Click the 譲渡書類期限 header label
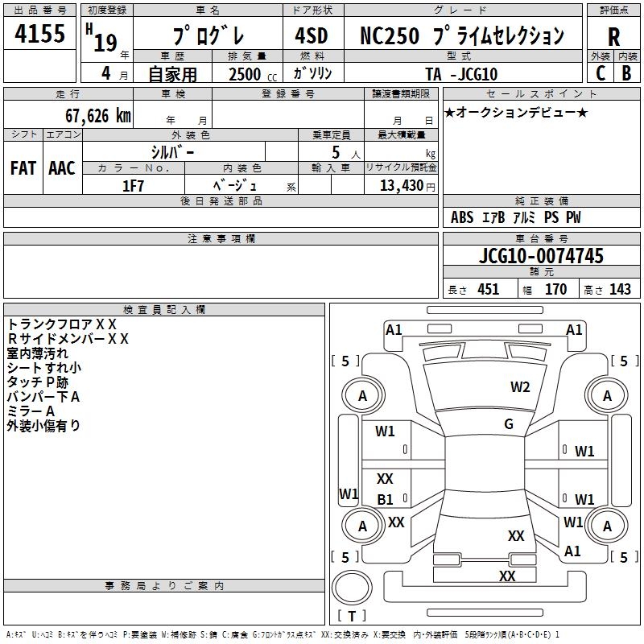 pyautogui.click(x=401, y=93)
